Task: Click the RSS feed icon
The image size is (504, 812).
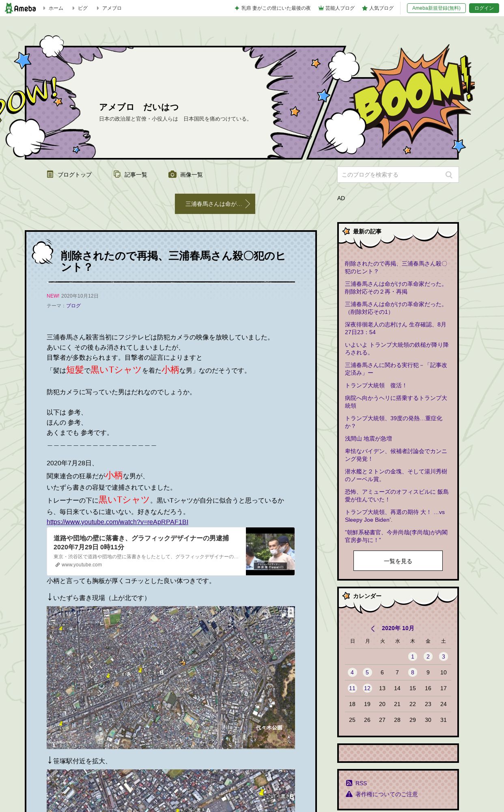Action: (x=349, y=783)
